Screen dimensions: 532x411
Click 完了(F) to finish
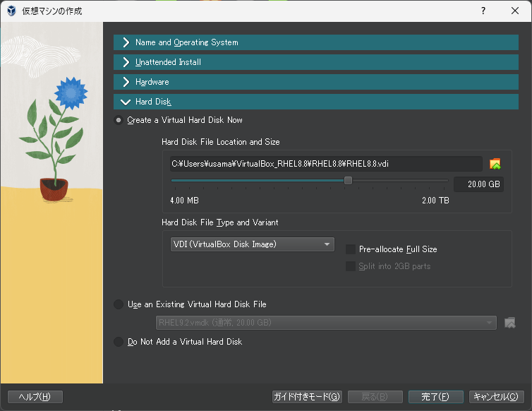tap(436, 397)
